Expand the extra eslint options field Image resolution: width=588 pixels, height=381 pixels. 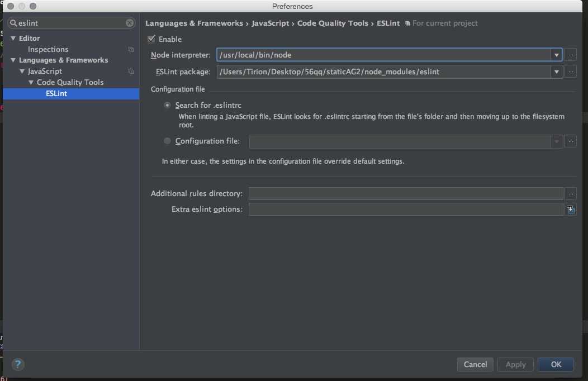570,209
